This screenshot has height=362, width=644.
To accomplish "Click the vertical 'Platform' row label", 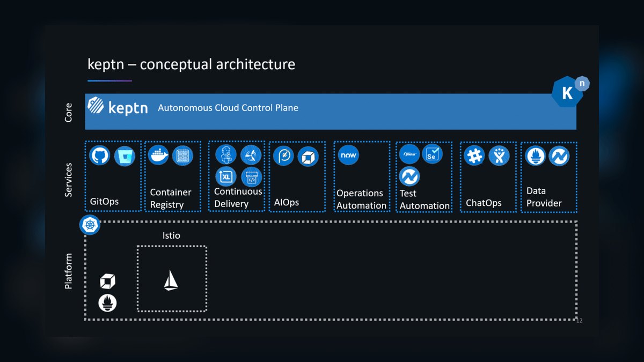I will (68, 271).
